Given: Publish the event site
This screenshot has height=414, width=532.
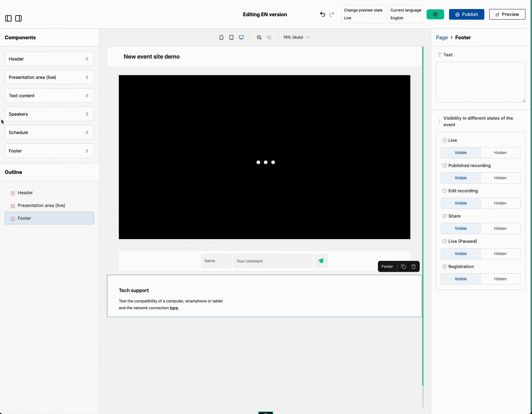Looking at the screenshot, I should 467,14.
